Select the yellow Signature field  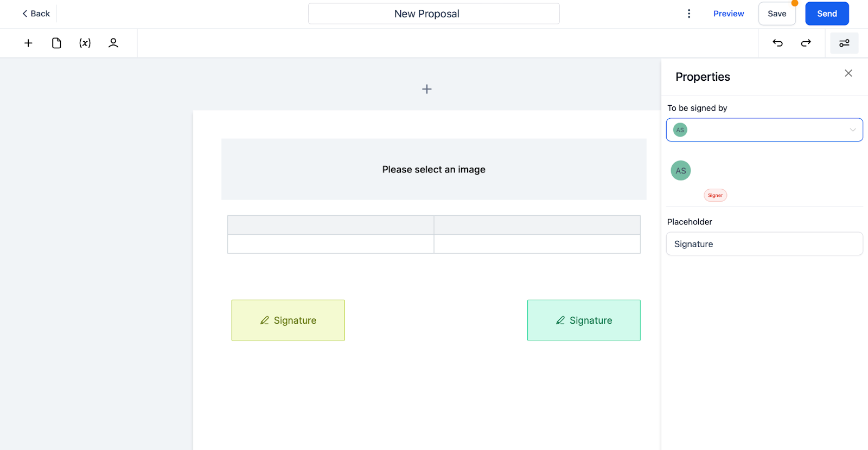[288, 320]
